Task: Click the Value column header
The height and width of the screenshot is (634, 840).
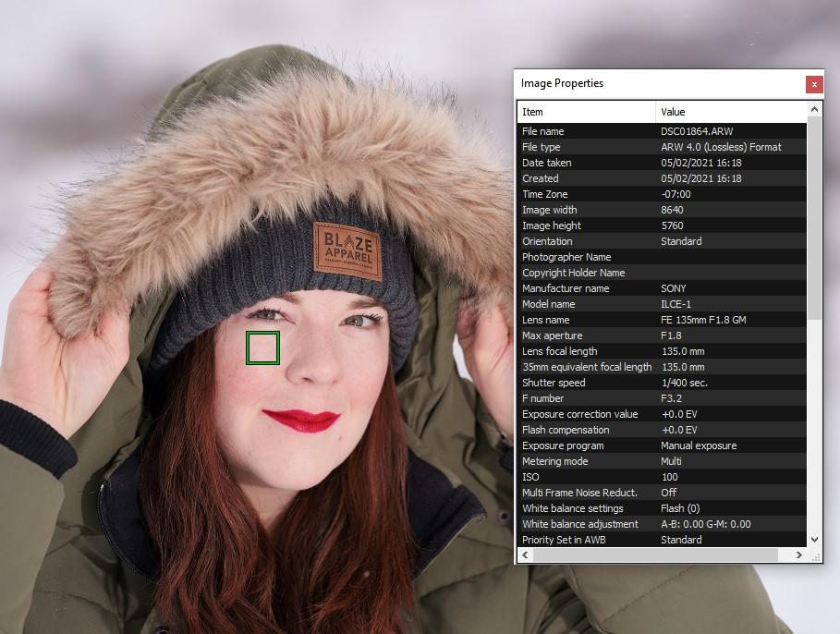Action: (x=731, y=112)
